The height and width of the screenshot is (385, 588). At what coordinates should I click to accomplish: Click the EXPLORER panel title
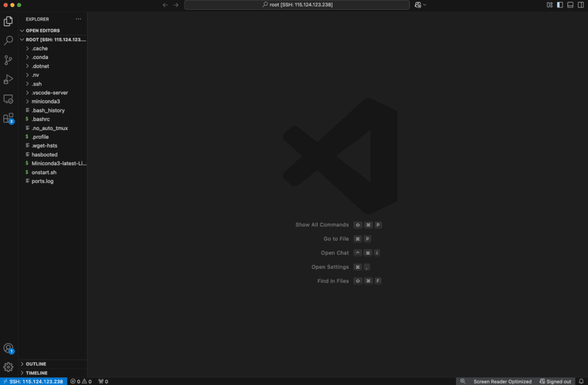(37, 19)
